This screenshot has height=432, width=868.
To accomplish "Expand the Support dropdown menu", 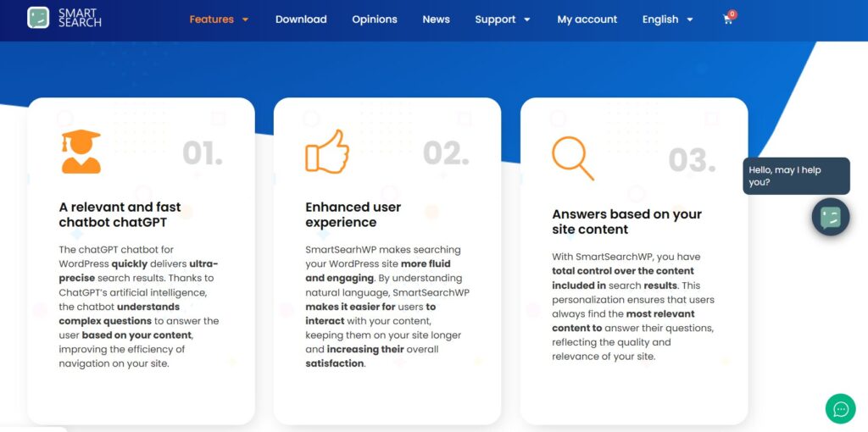I will click(x=502, y=19).
